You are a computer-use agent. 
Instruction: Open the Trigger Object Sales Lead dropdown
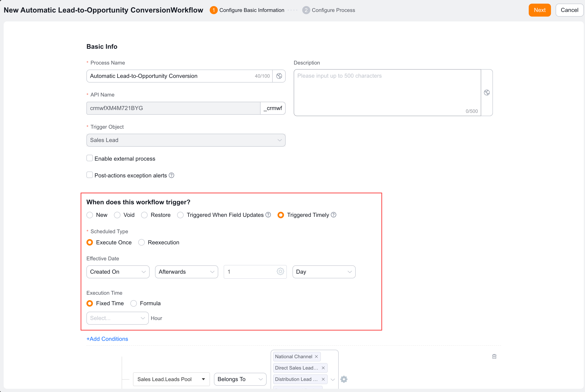point(186,140)
